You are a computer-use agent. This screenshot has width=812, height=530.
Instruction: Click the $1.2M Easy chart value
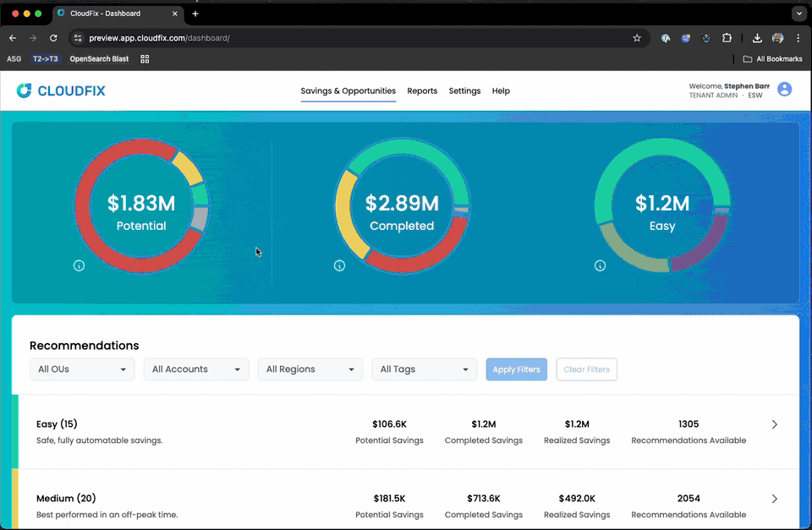pyautogui.click(x=662, y=204)
